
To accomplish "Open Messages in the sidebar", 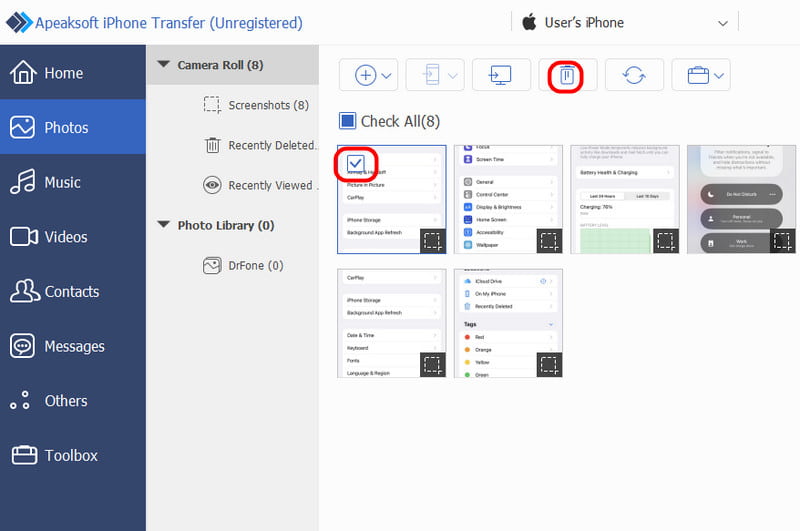I will coord(73,346).
